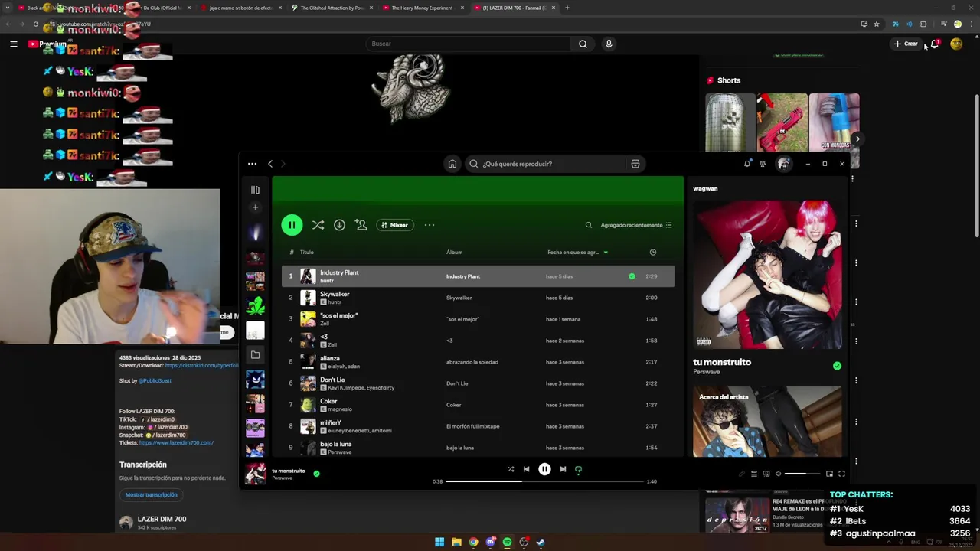Pause the playlist using the green play button

[292, 225]
